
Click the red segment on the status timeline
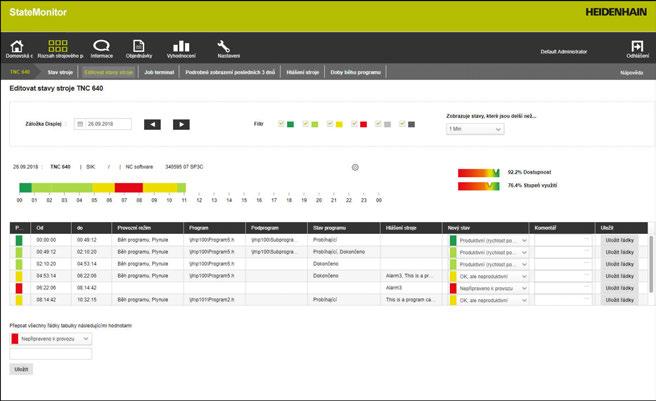(x=129, y=188)
